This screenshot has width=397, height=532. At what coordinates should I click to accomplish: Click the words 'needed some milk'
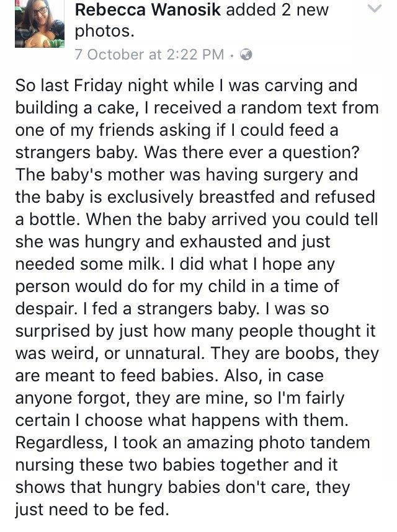click(87, 264)
